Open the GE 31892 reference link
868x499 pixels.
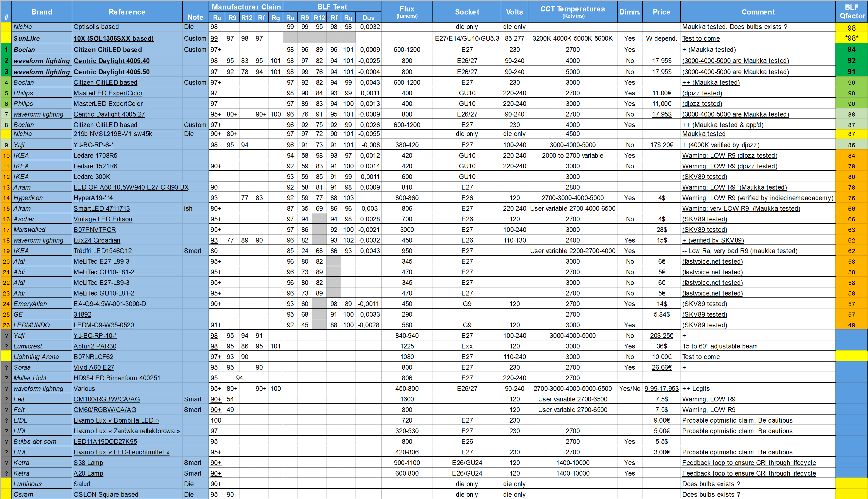click(x=82, y=314)
